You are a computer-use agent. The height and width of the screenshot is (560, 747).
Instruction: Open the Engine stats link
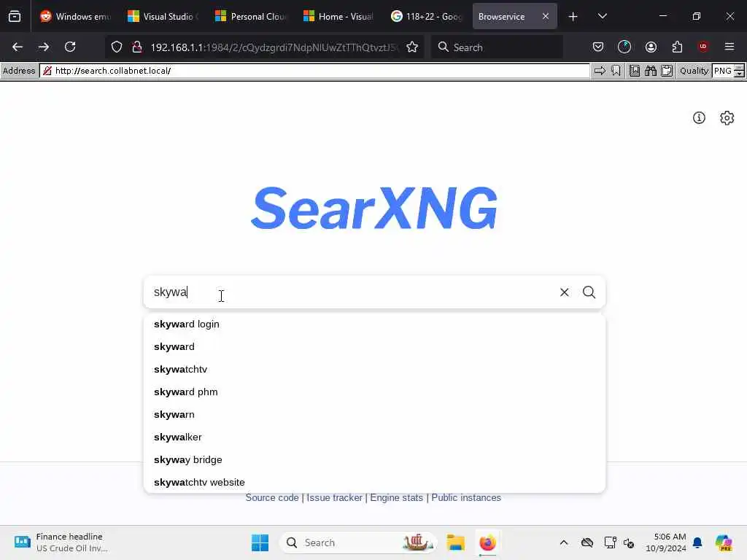[396, 497]
